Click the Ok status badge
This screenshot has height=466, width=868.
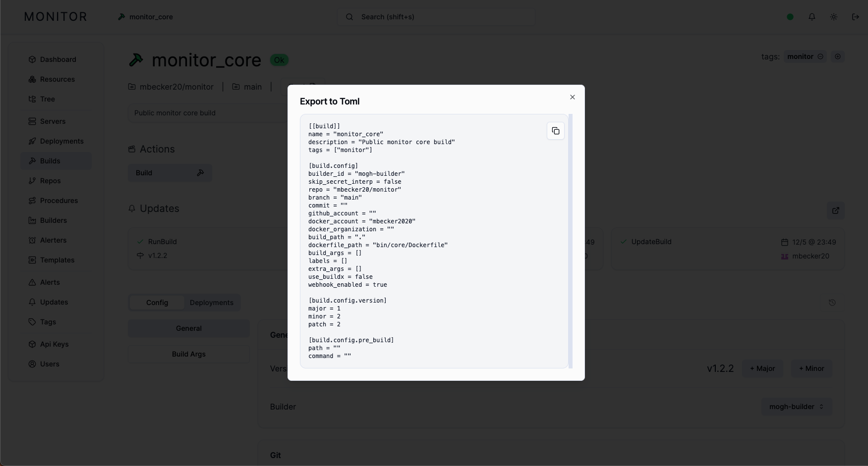(x=279, y=60)
